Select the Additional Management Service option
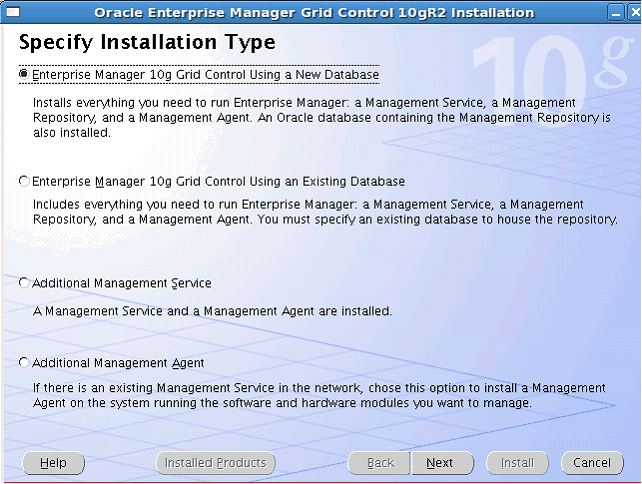 point(24,283)
